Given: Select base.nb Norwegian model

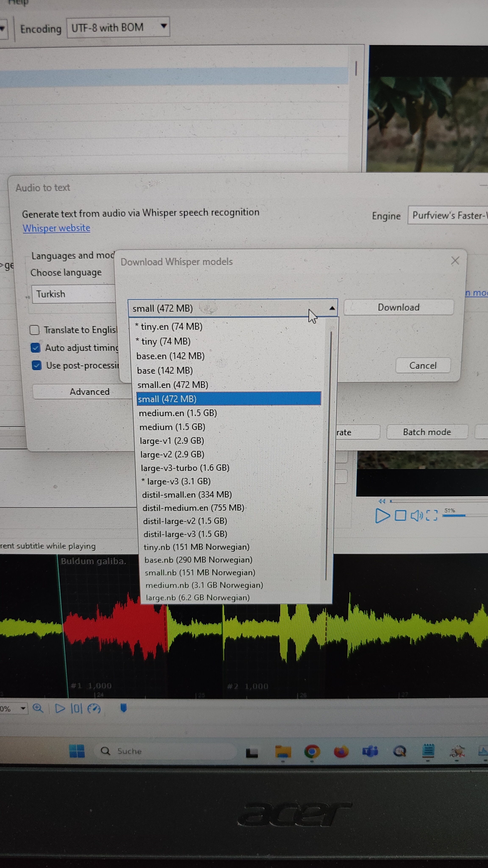Looking at the screenshot, I should coord(198,560).
